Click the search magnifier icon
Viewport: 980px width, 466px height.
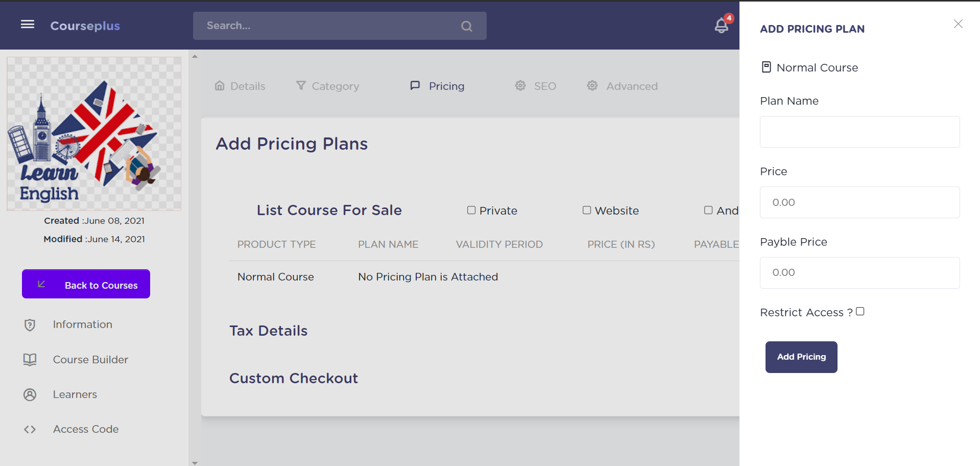point(466,26)
